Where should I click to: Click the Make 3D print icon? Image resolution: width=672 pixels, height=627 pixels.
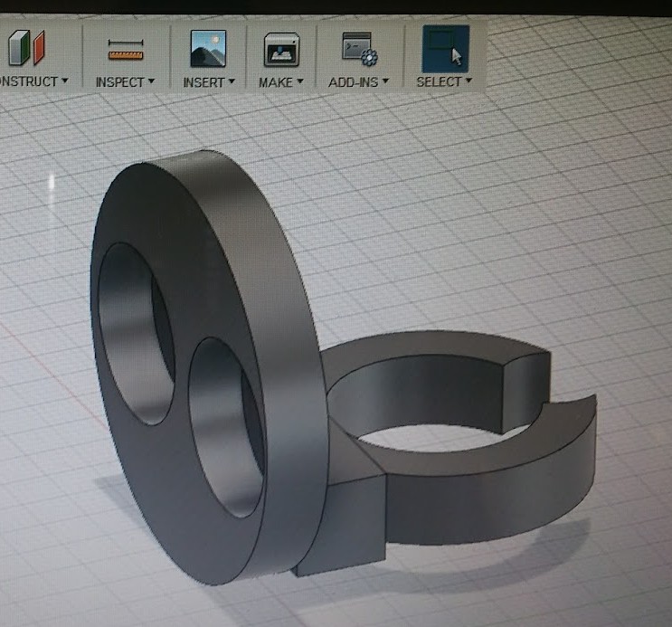(281, 49)
